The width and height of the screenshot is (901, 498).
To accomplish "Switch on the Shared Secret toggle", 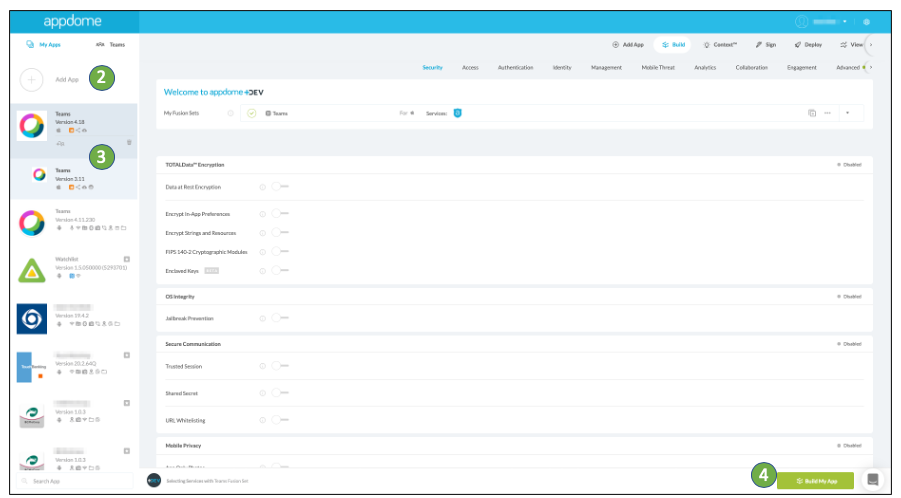I will click(280, 393).
